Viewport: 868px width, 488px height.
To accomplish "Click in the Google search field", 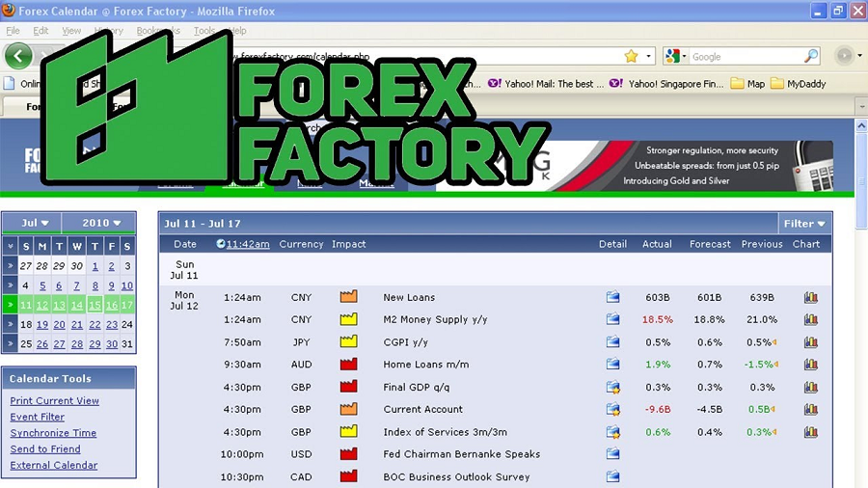I will (x=745, y=57).
